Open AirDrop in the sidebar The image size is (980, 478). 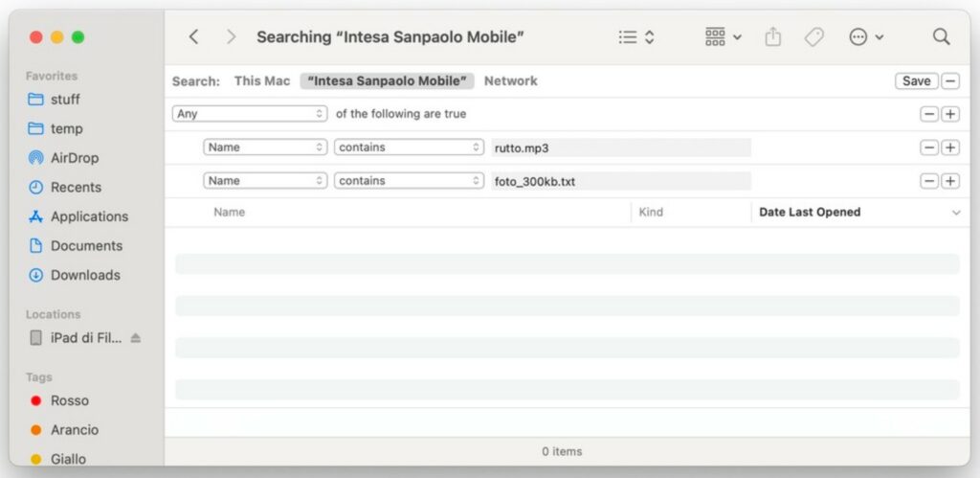pos(74,158)
